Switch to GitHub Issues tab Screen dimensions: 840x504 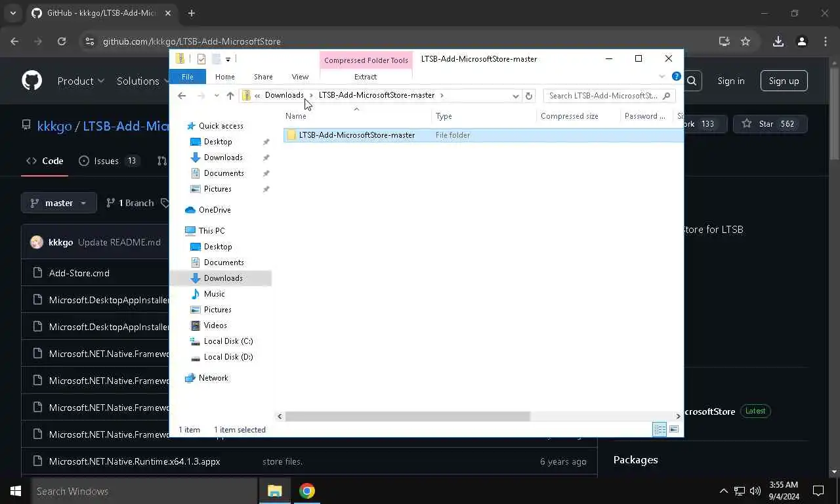point(109,161)
